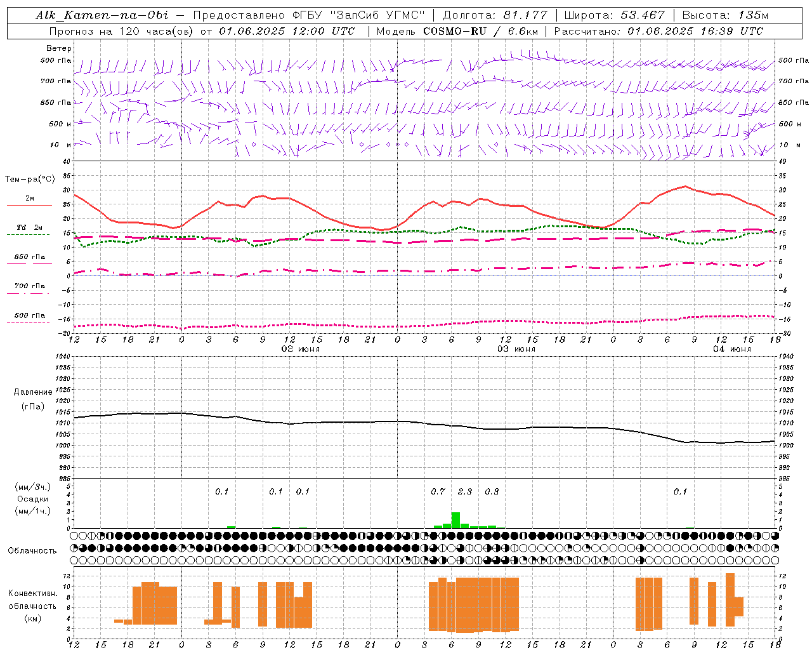Click the 2.3 precipitation total value
Screen dimensions: 812x650
tap(465, 491)
